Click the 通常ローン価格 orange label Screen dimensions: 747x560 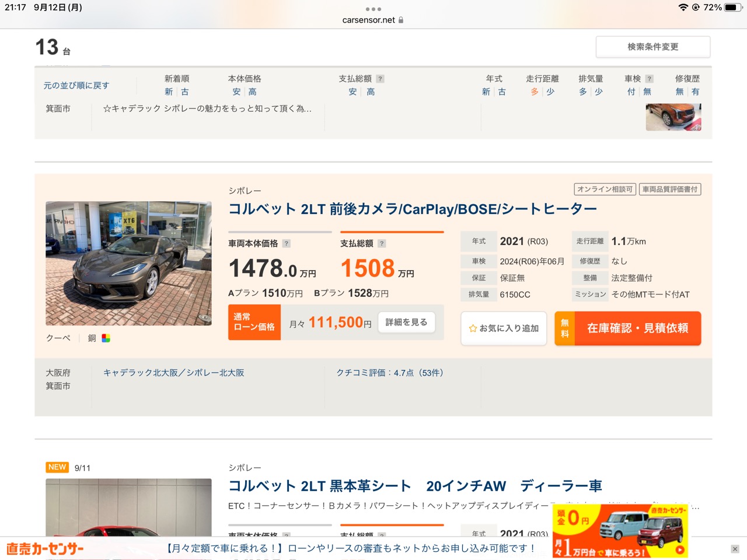click(254, 322)
